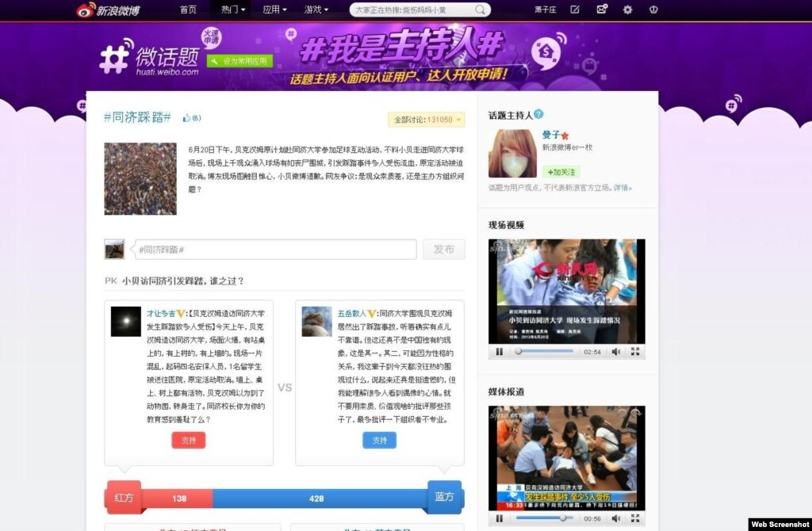
Task: Fullscreen the 现场视频 video
Action: [635, 351]
